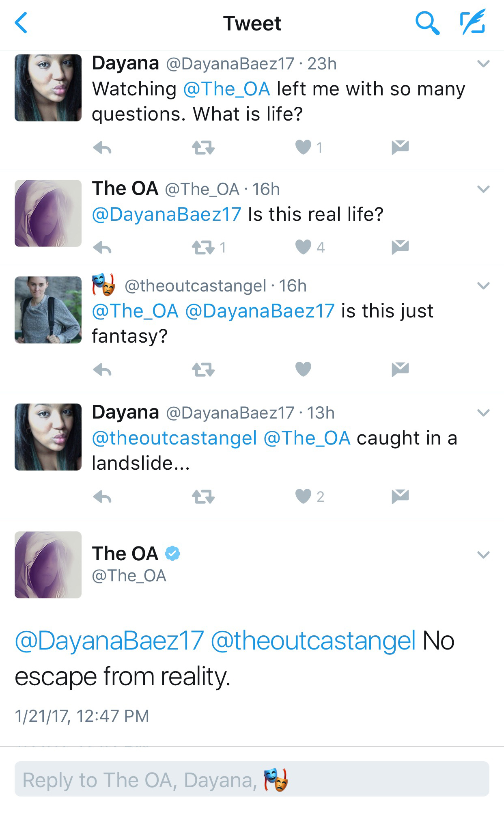
Task: Open chevron menu on main The OA tweet
Action: pyautogui.click(x=483, y=555)
